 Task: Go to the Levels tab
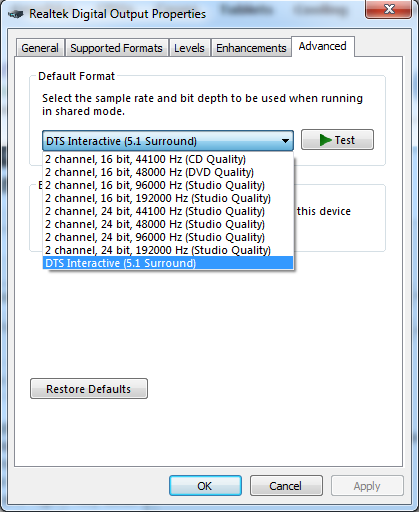pos(189,48)
